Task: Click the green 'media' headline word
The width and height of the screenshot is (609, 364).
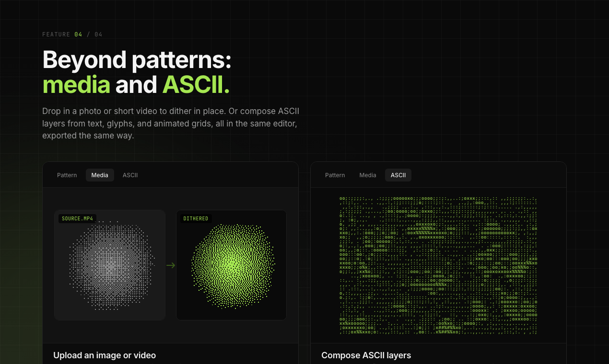Action: pos(76,84)
